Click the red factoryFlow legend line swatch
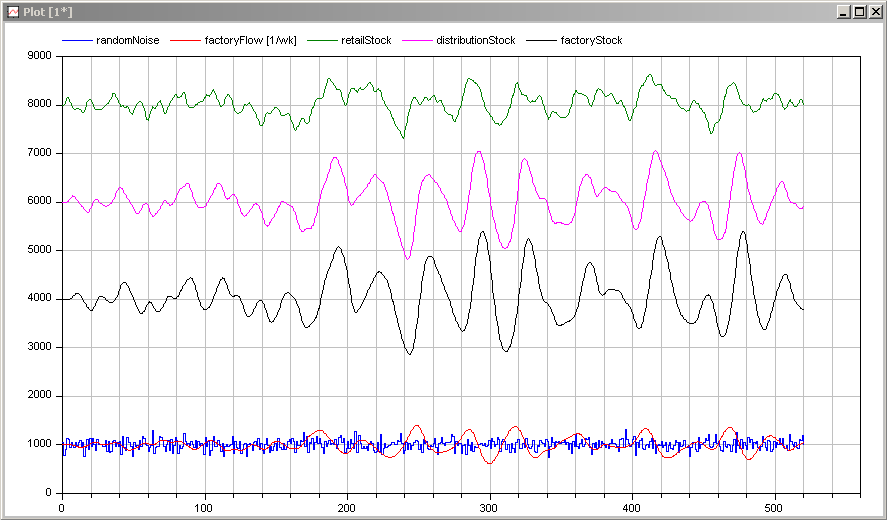 tap(185, 41)
